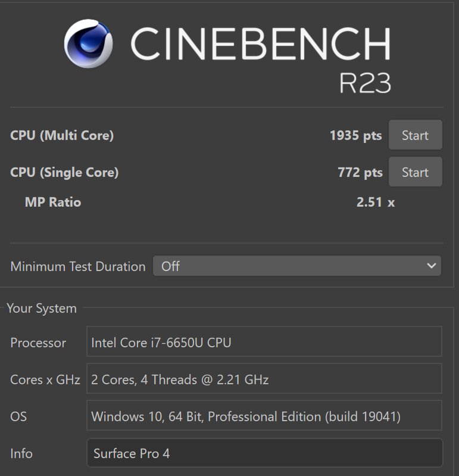Click the Cores x GHz value field
The image size is (459, 476).
pos(264,378)
